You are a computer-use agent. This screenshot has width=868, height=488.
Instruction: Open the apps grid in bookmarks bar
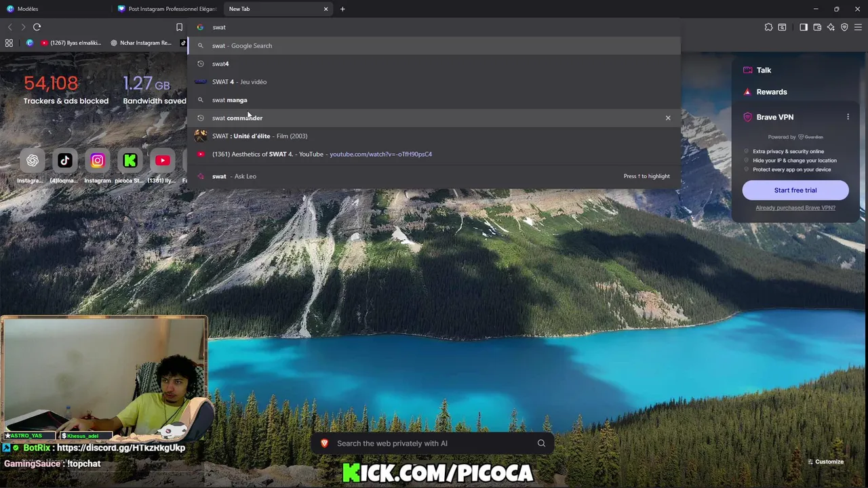pos(9,43)
